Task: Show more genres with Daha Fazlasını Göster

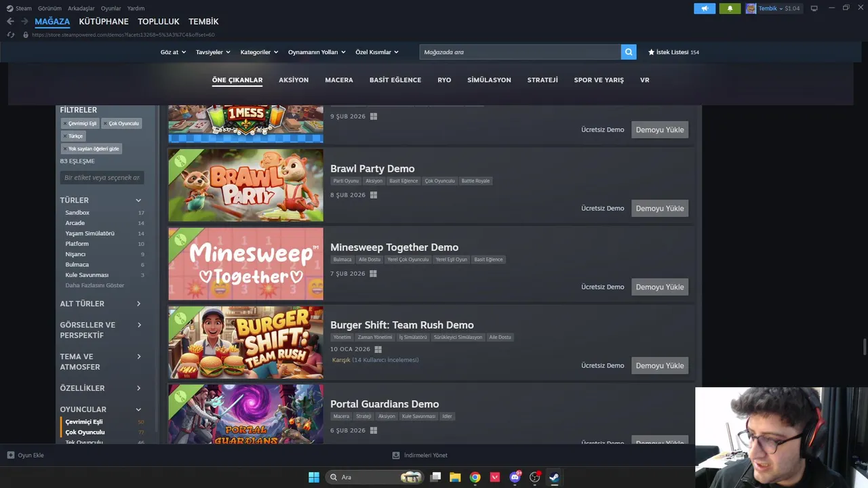Action: 95,285
